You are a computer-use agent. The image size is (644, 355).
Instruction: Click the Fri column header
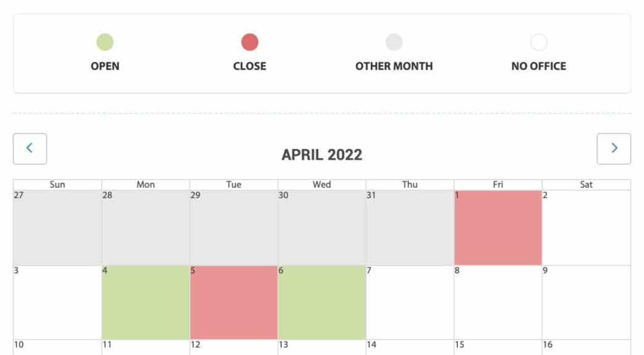498,185
